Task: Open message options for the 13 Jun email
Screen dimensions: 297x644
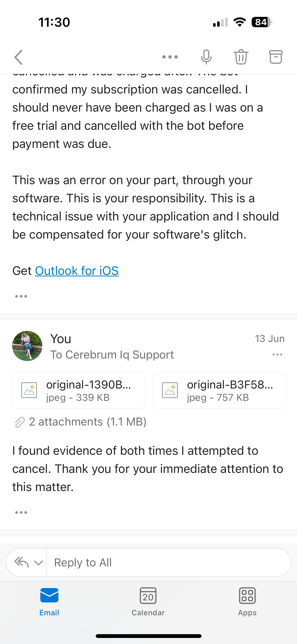Action: (x=277, y=354)
